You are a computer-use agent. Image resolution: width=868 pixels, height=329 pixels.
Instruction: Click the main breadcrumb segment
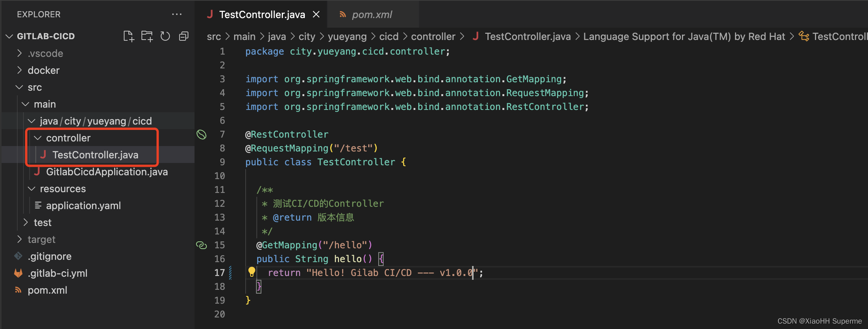point(244,37)
